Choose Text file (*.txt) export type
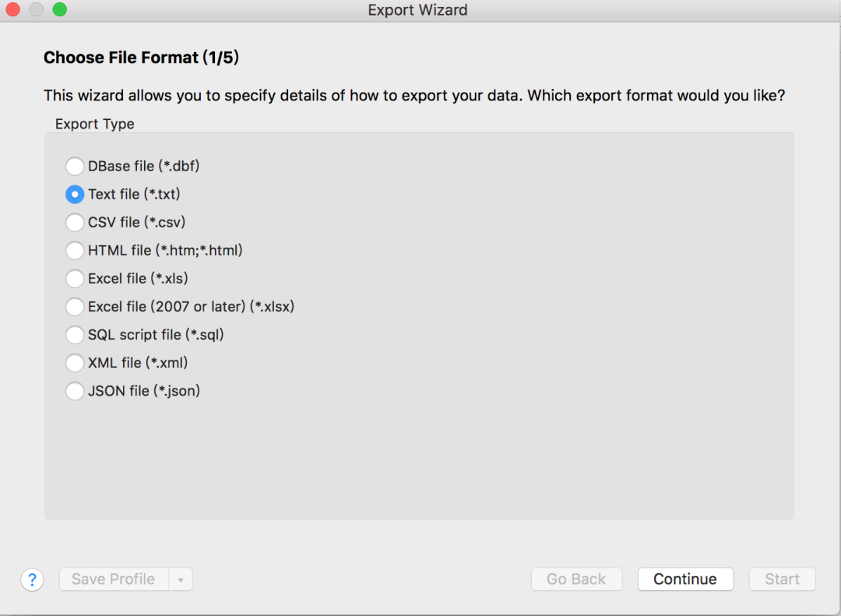 (75, 194)
